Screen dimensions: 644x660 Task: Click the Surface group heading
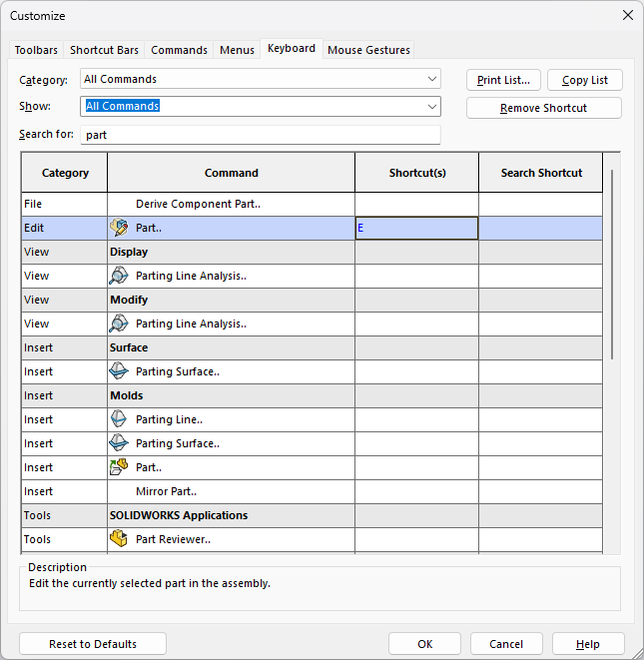tap(129, 347)
